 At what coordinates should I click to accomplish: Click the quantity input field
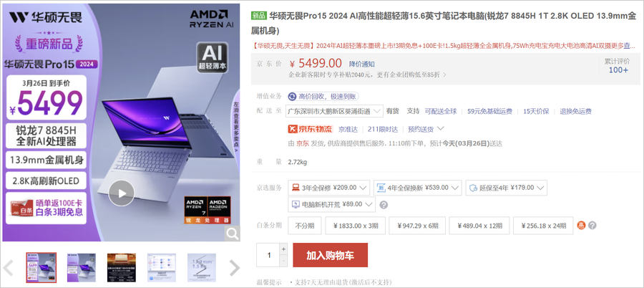[x=268, y=255]
